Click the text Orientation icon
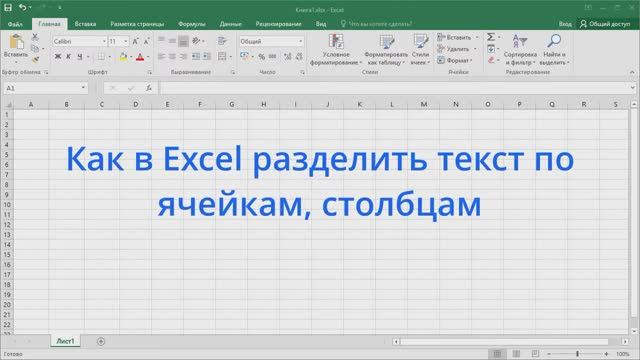This screenshot has height=360, width=640. tap(196, 41)
